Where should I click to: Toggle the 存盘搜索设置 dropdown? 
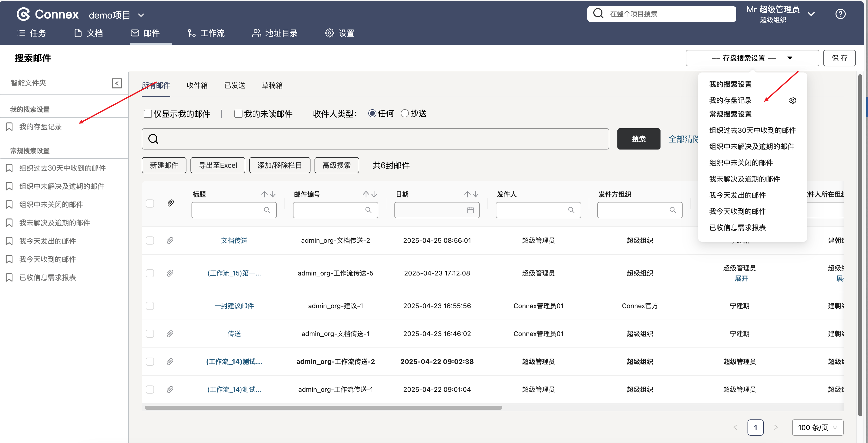point(752,58)
